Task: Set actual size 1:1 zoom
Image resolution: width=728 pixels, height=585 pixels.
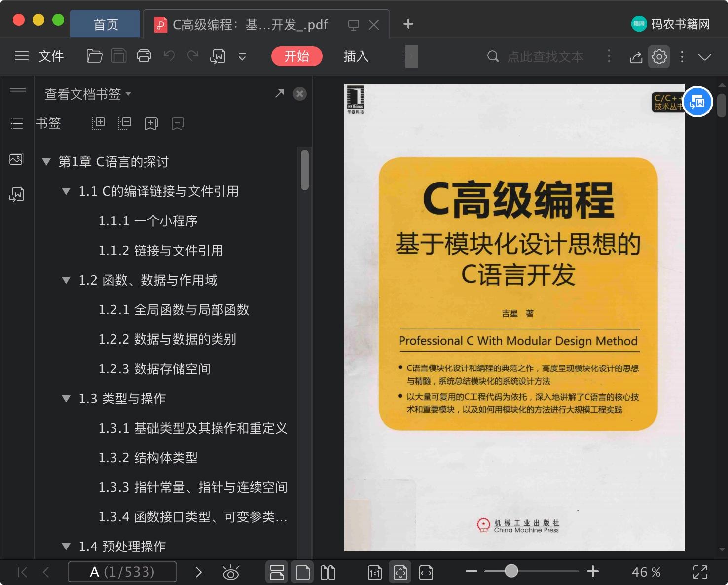Action: (x=375, y=572)
